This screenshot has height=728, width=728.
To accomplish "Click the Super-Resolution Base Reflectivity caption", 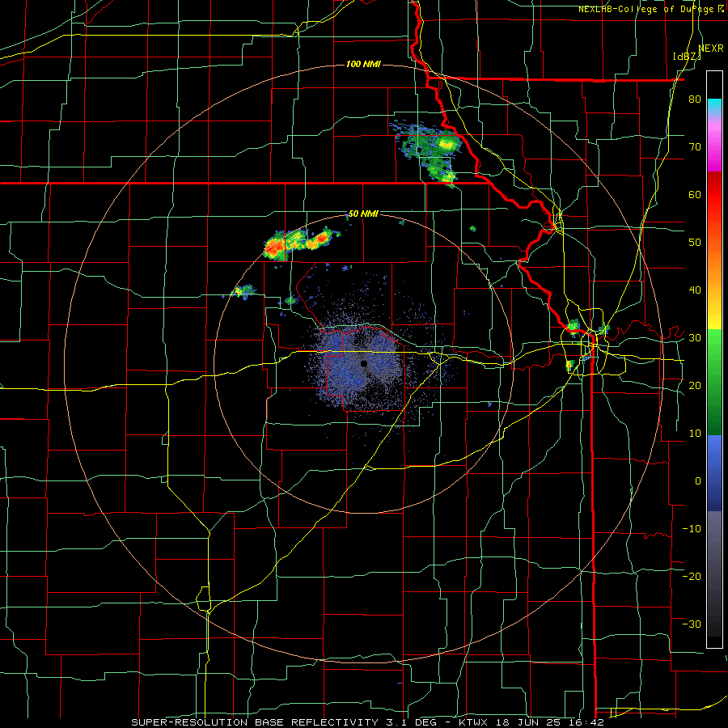I will pos(368,722).
